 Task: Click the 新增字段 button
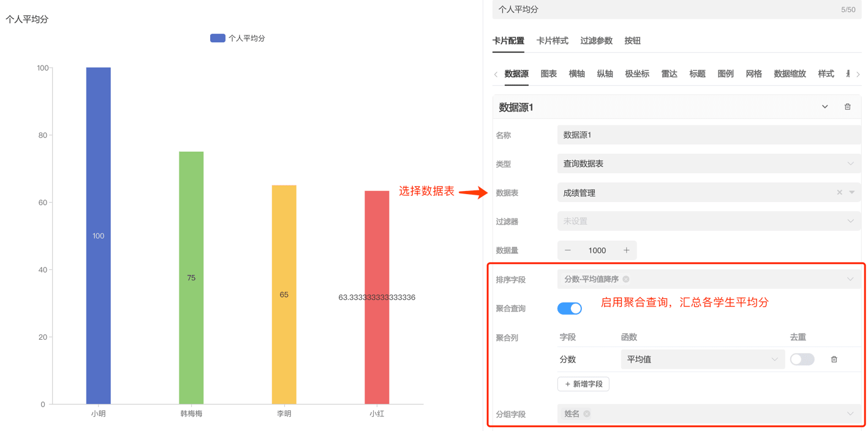coord(583,384)
